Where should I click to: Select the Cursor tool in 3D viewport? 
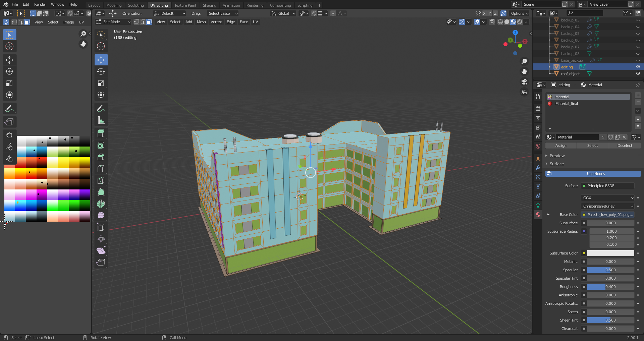click(101, 46)
